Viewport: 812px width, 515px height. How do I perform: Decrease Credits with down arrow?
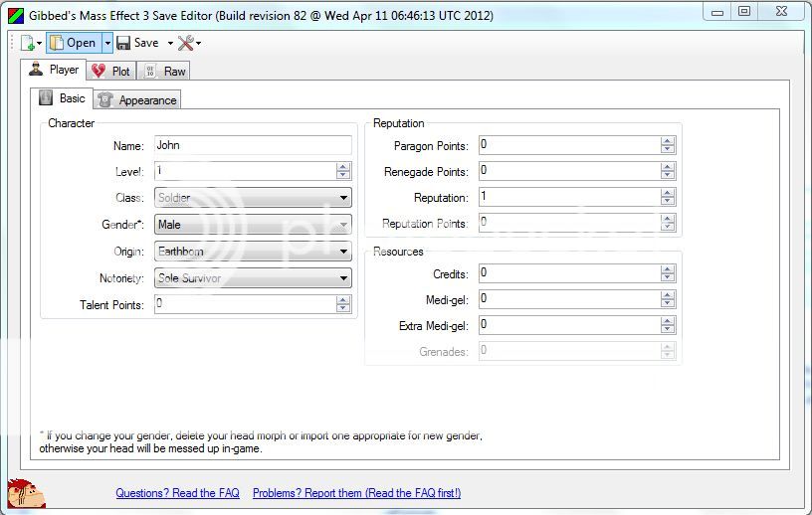click(668, 278)
